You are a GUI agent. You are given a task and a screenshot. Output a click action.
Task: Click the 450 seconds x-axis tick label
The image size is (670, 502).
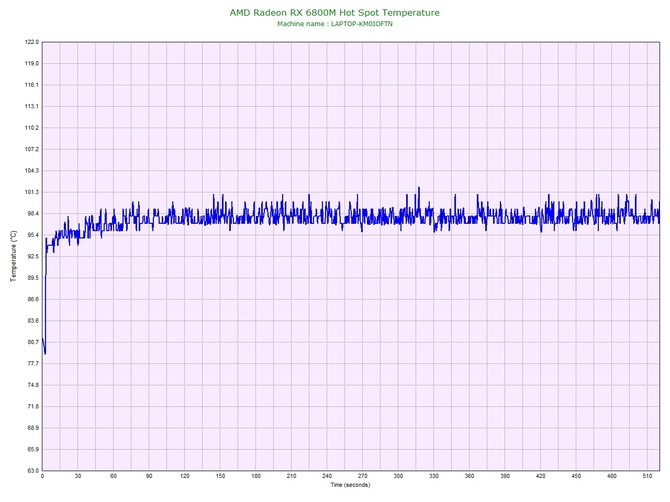[x=576, y=476]
